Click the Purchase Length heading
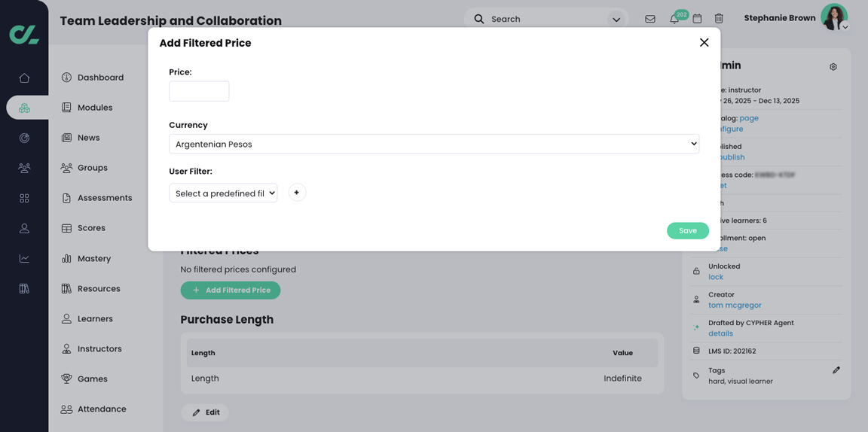The width and height of the screenshot is (868, 432). point(227,320)
